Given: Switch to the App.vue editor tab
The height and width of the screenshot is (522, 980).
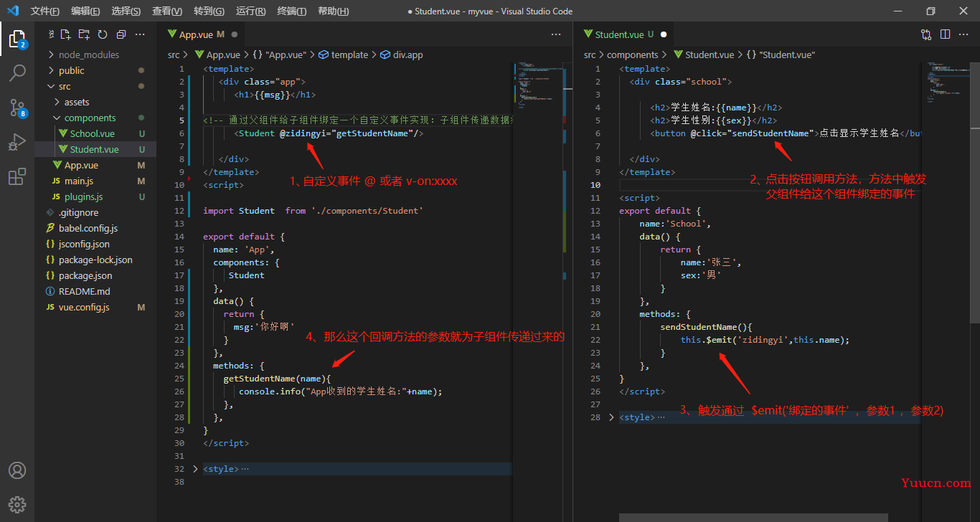Looking at the screenshot, I should [x=202, y=34].
